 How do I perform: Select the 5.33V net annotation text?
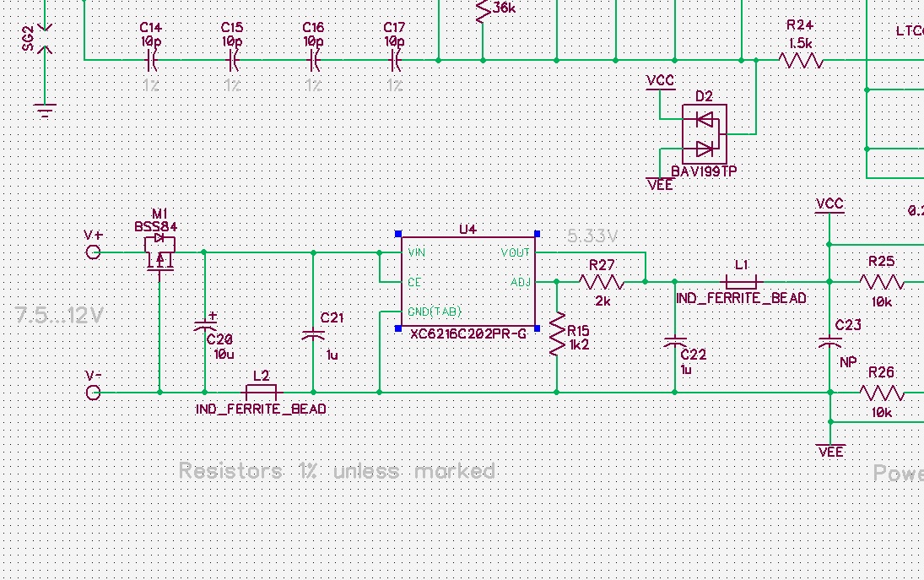pos(592,236)
